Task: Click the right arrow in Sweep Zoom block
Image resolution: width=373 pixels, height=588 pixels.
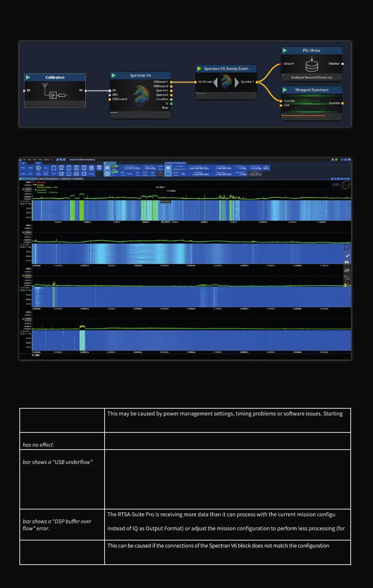Action: click(237, 82)
